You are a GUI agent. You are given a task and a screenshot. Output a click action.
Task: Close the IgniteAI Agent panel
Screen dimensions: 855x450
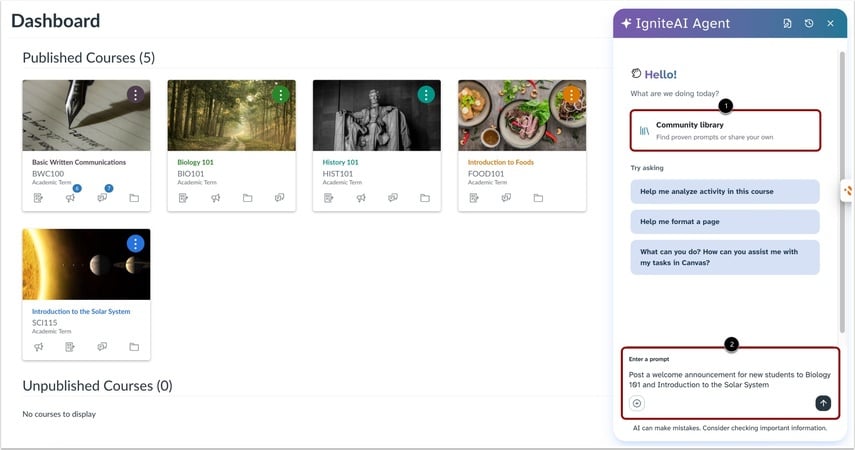(x=830, y=23)
